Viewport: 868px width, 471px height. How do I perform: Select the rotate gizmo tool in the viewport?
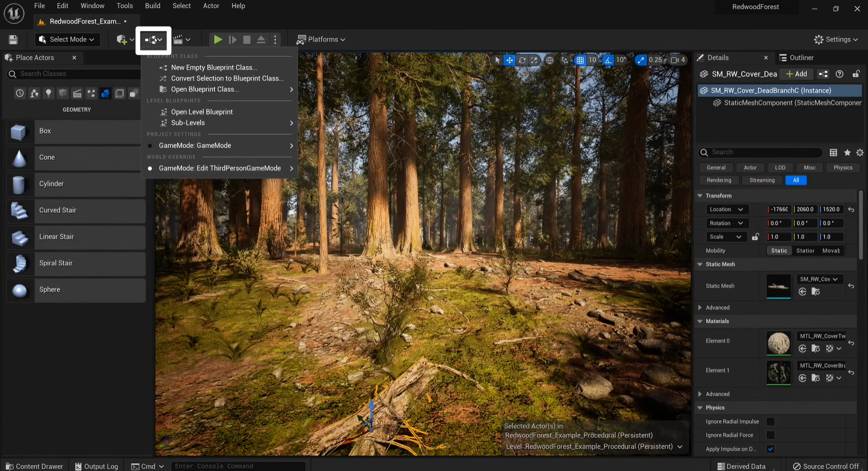coord(522,60)
